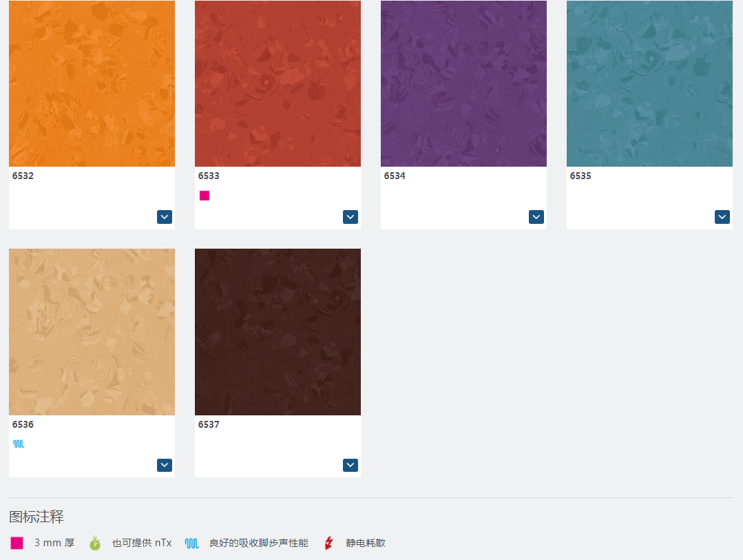Click the '静电耗散' legend text
743x560 pixels.
tap(366, 543)
